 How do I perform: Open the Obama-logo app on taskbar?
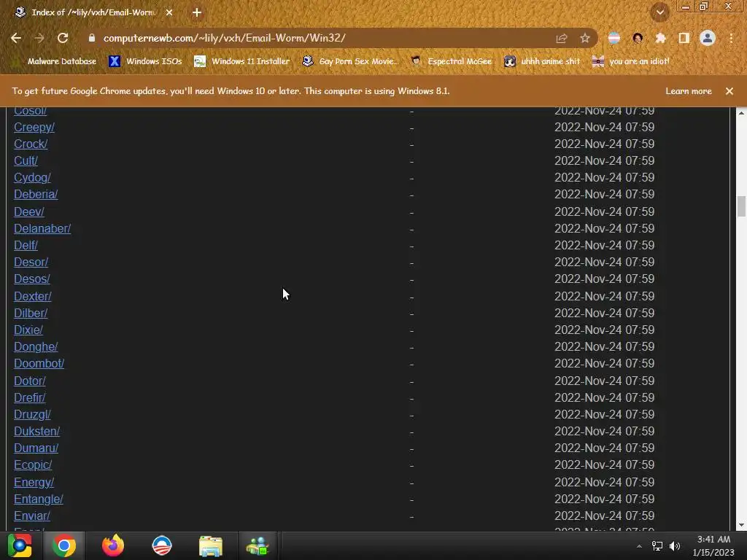(x=161, y=545)
